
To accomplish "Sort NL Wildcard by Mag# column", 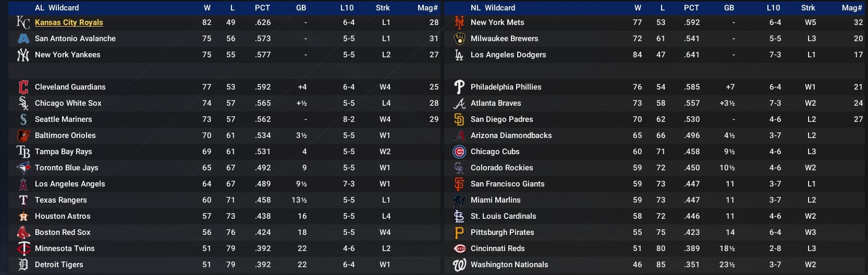I will coord(852,8).
